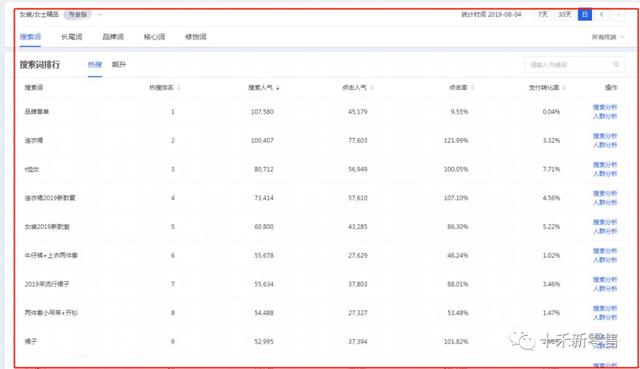Open 搜索分析 for t恤女 row

(x=605, y=165)
